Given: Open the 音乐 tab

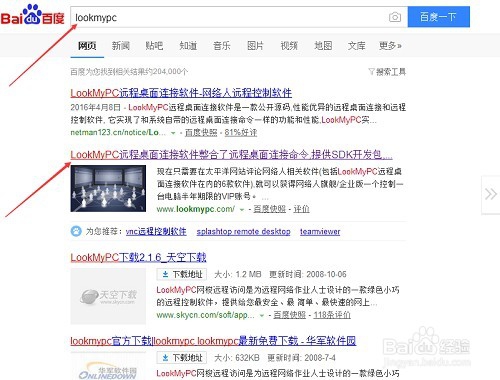Looking at the screenshot, I should 222,46.
